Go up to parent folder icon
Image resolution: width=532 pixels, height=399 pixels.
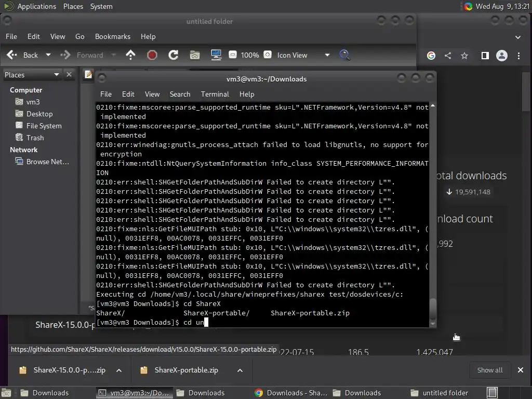[130, 55]
